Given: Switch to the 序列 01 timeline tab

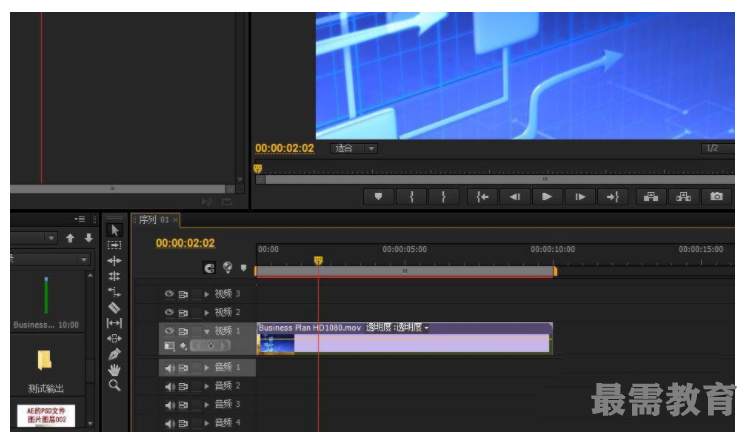Looking at the screenshot, I should (x=153, y=220).
